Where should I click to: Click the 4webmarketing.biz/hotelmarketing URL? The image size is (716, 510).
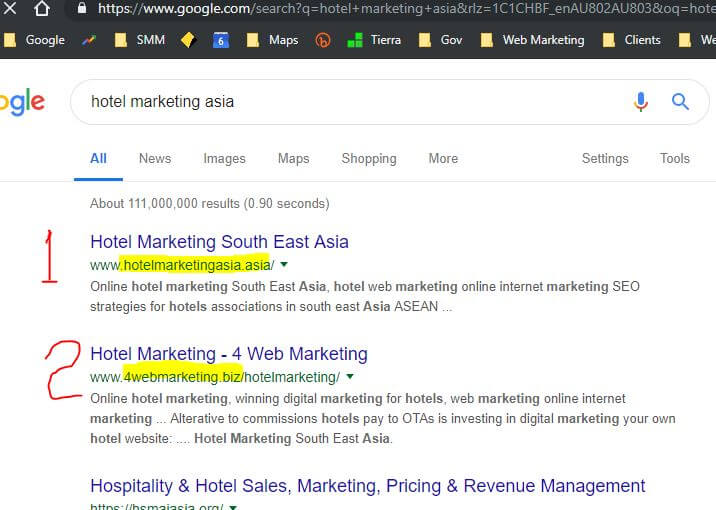pos(215,377)
